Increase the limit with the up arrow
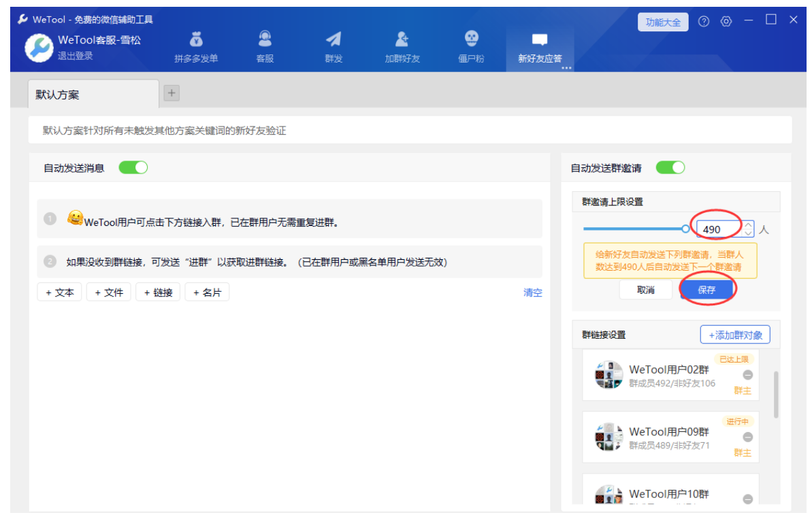 (748, 225)
